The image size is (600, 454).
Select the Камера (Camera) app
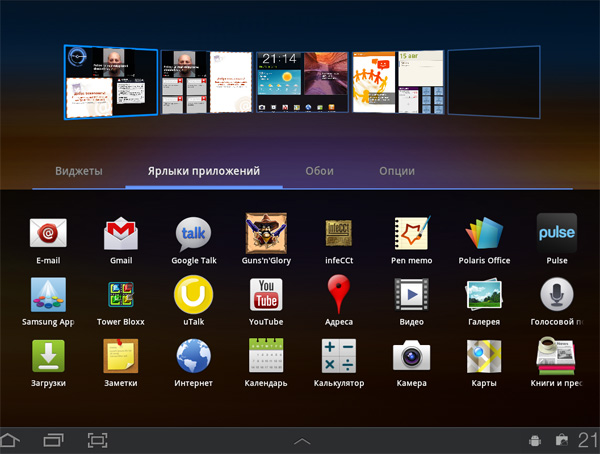pos(411,357)
